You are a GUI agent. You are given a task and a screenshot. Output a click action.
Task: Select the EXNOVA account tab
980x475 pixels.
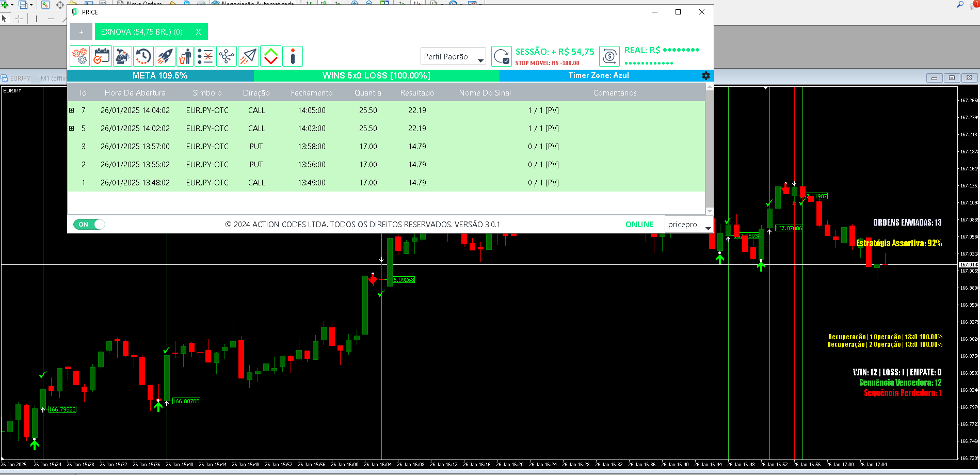tap(142, 32)
